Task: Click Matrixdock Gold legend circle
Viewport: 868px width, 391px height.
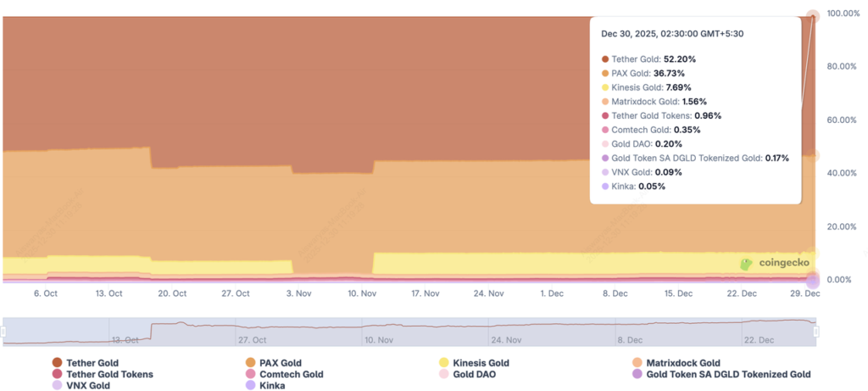Action: point(637,363)
